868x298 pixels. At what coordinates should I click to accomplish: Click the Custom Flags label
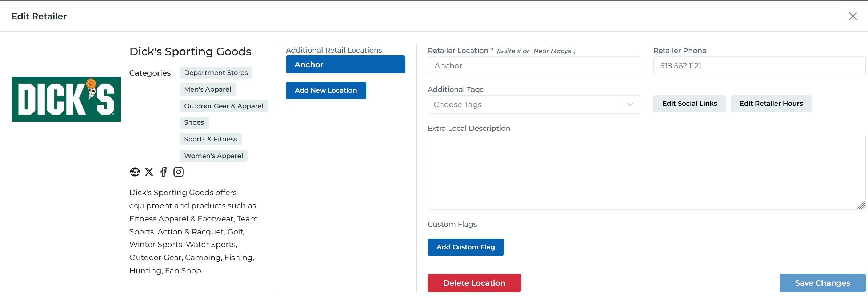452,224
